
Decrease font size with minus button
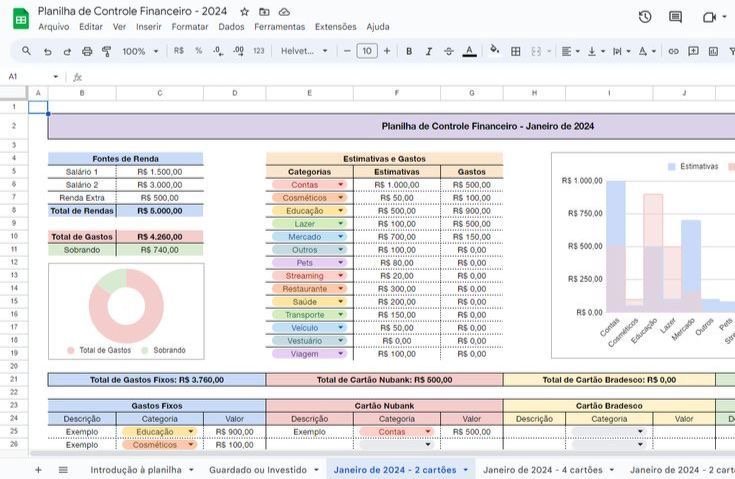tap(347, 51)
